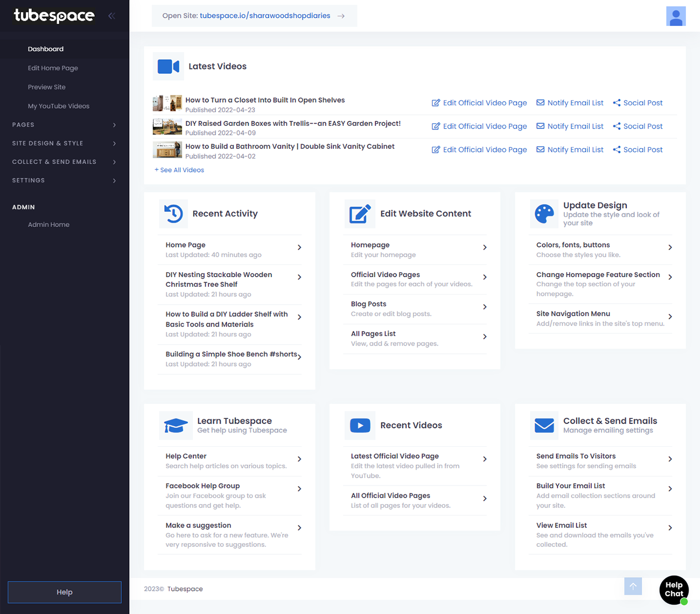Open Make a suggestion link

230,535
